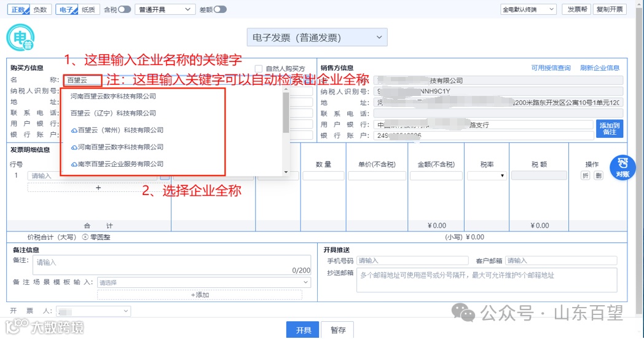Check the 自然人购买方 checkbox

click(x=258, y=69)
